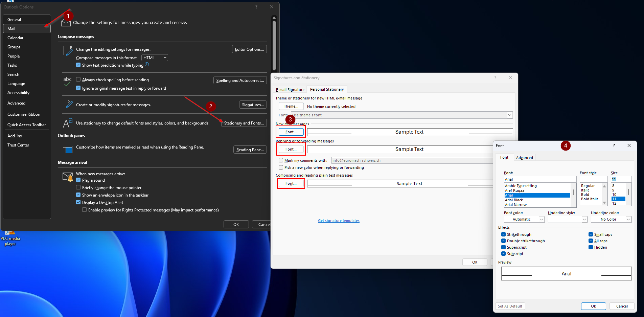Screen dimensions: 644x317
Task: Switch to the E-mail Signature tab
Action: (x=290, y=90)
